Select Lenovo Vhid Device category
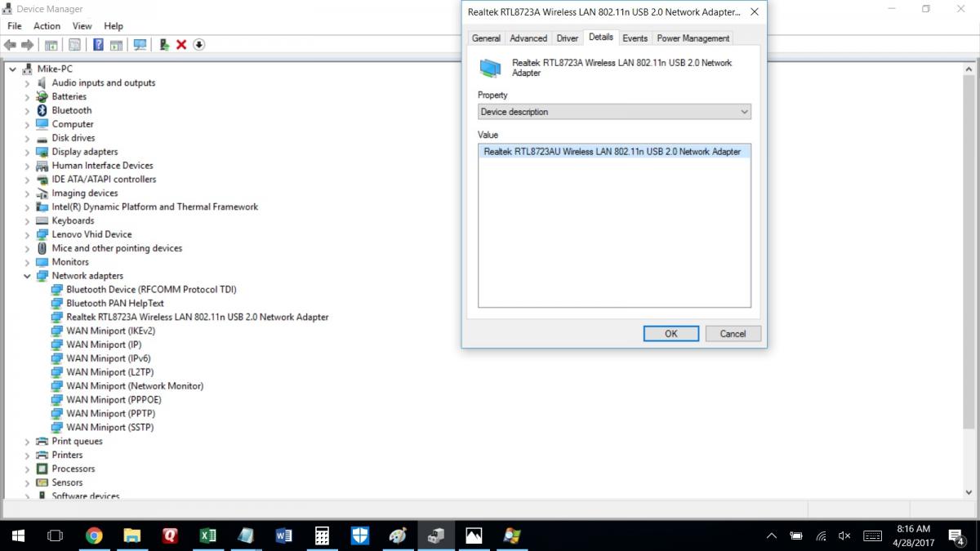The width and height of the screenshot is (980, 551). pos(91,234)
